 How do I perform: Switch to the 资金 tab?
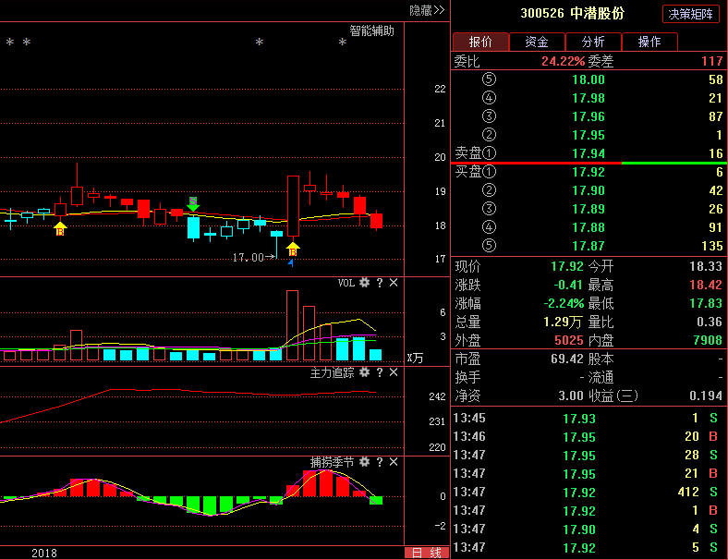click(x=537, y=42)
